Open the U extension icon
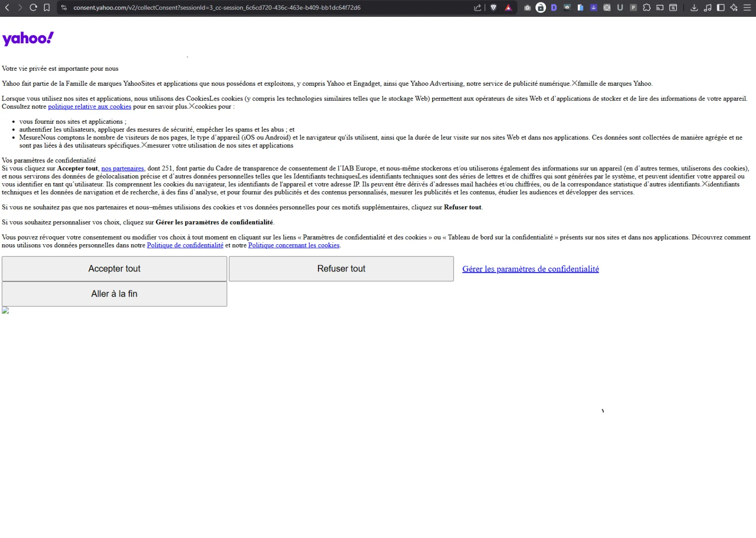The width and height of the screenshot is (756, 538). click(620, 8)
